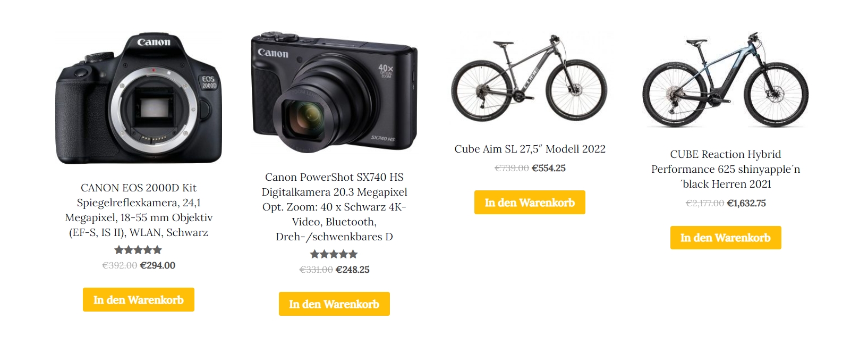Click the Cube Aim SL 27,5" Modell 2022 title
This screenshot has width=868, height=344.
pyautogui.click(x=530, y=149)
